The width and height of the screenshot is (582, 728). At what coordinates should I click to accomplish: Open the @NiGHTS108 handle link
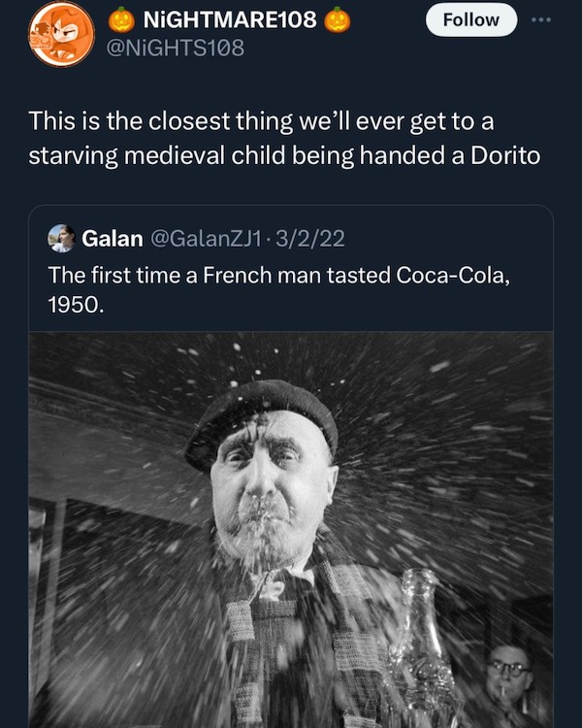point(176,48)
